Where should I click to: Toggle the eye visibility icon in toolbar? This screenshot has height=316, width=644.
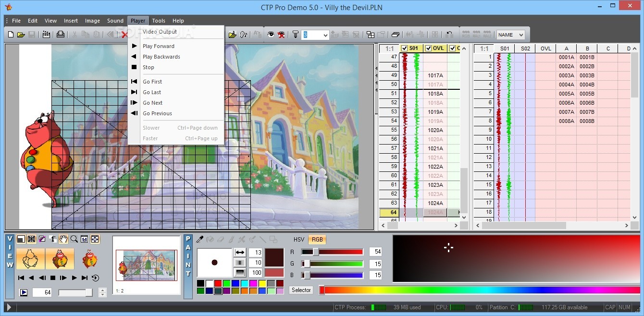pos(271,35)
